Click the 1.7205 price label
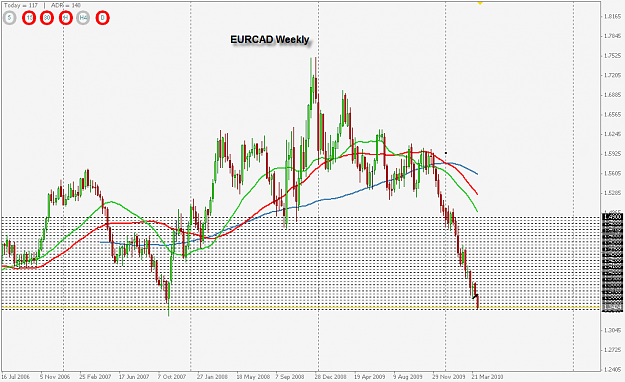The width and height of the screenshot is (625, 382). [613, 75]
